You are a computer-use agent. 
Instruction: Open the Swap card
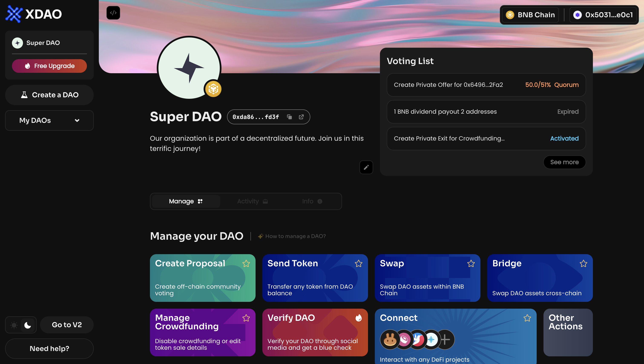pyautogui.click(x=427, y=278)
